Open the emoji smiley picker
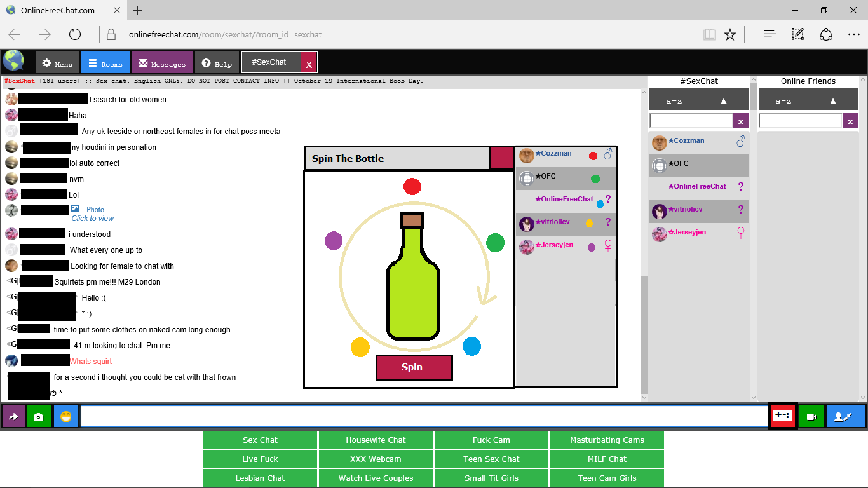Viewport: 868px width, 488px height. pos(66,416)
